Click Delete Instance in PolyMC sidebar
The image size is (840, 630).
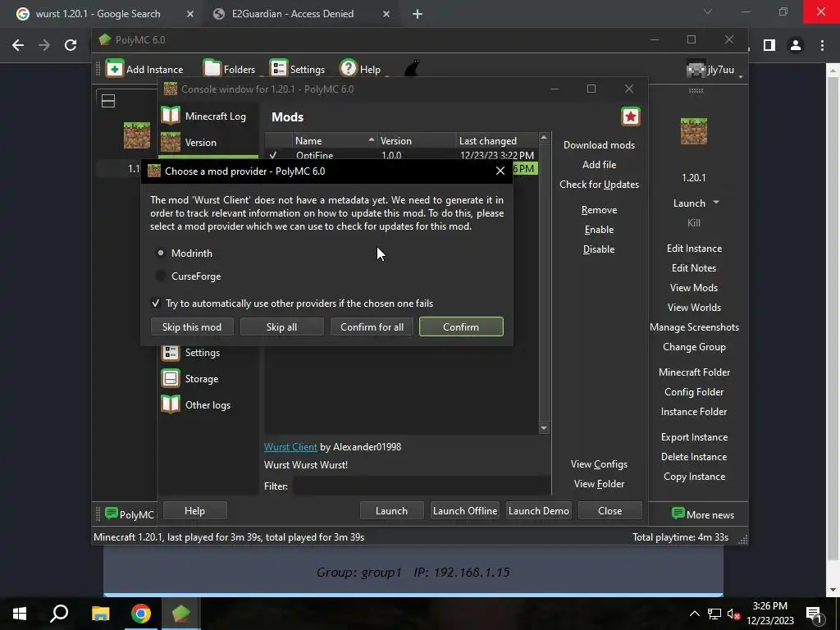[x=694, y=456]
